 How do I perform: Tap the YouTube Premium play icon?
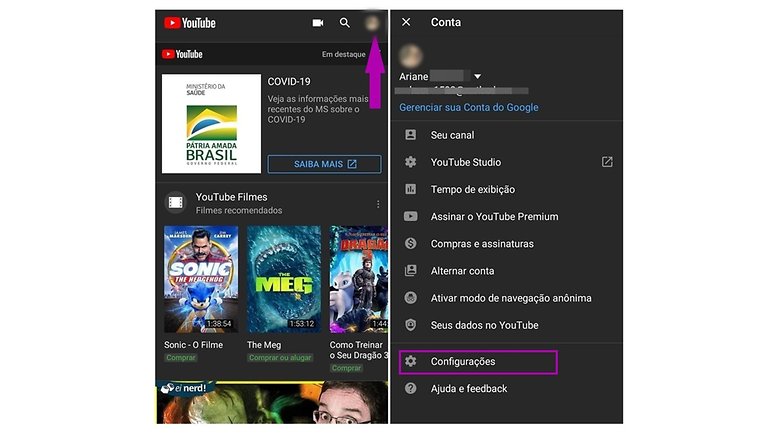point(410,217)
